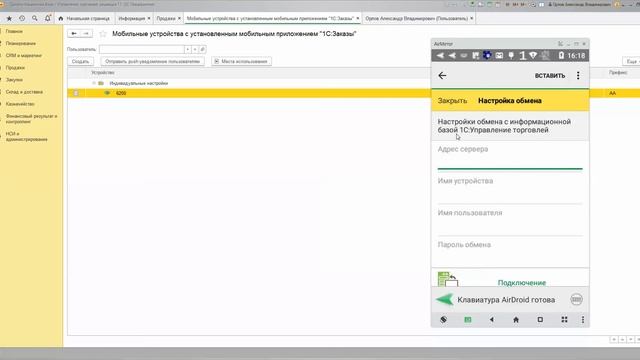Open four-squares grid icon in AirMirror bar

(564, 320)
